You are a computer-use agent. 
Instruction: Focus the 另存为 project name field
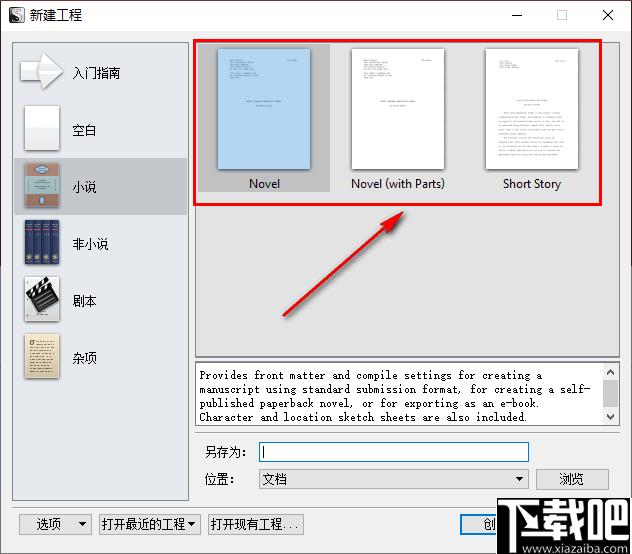(394, 452)
